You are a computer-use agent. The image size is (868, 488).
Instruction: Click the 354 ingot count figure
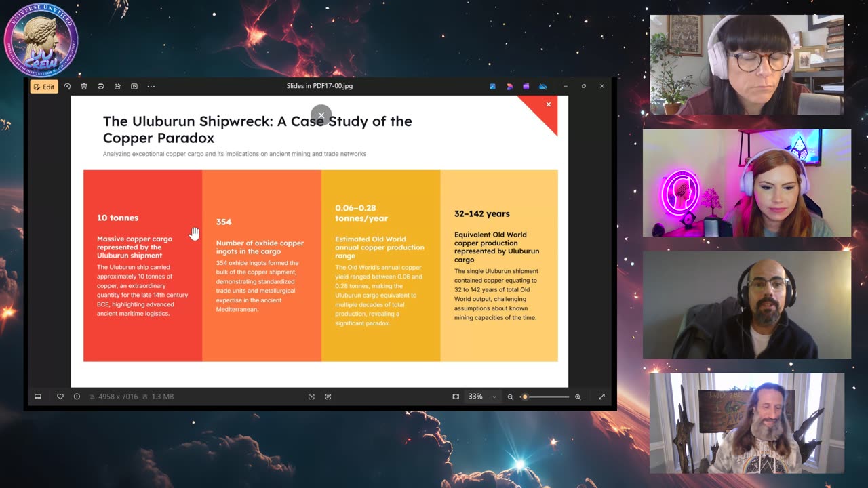224,222
